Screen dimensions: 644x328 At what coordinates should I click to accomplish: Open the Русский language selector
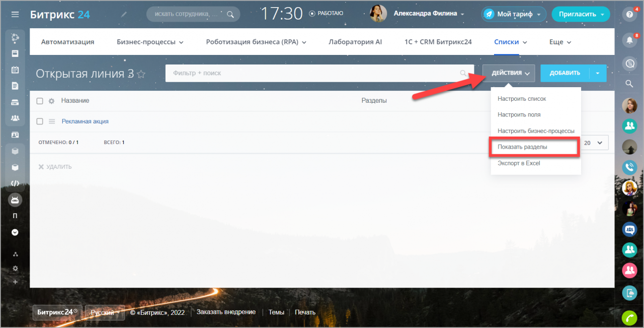[105, 313]
